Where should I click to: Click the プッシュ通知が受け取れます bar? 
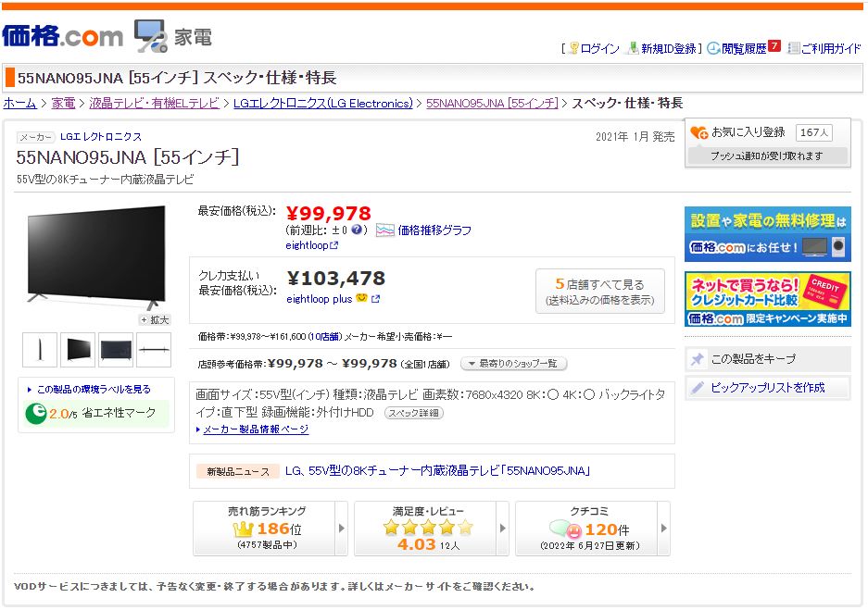click(x=767, y=156)
